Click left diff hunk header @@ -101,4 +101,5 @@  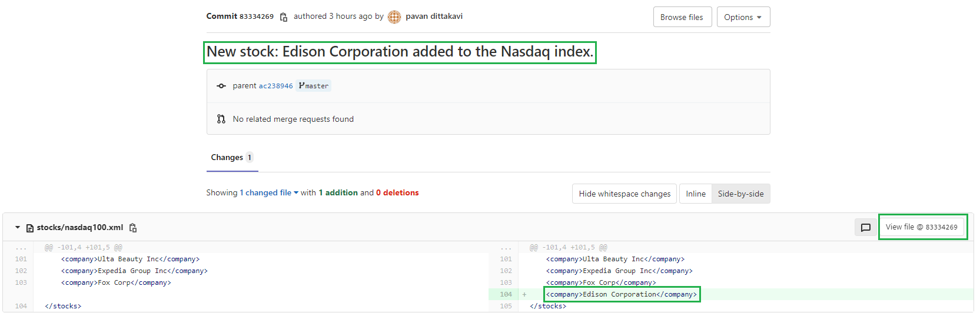pos(84,248)
